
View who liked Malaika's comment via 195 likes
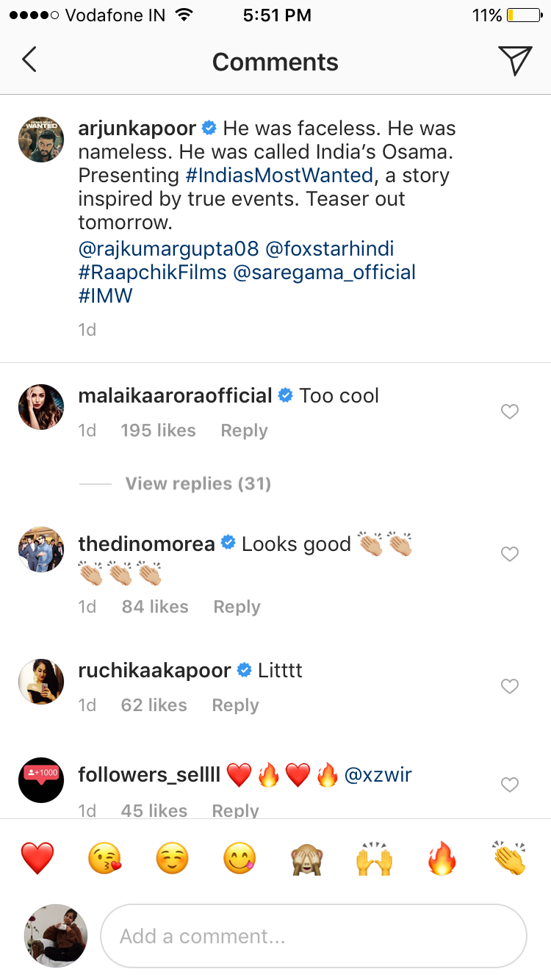coord(158,430)
